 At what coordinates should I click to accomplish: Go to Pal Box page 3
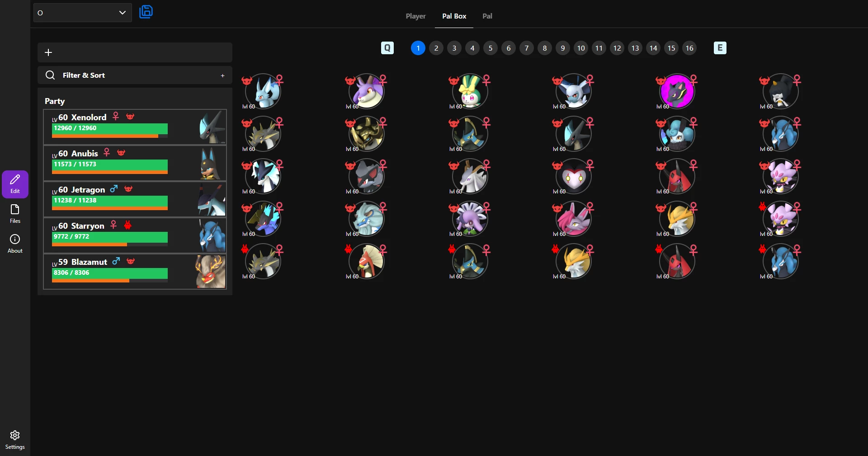click(454, 48)
